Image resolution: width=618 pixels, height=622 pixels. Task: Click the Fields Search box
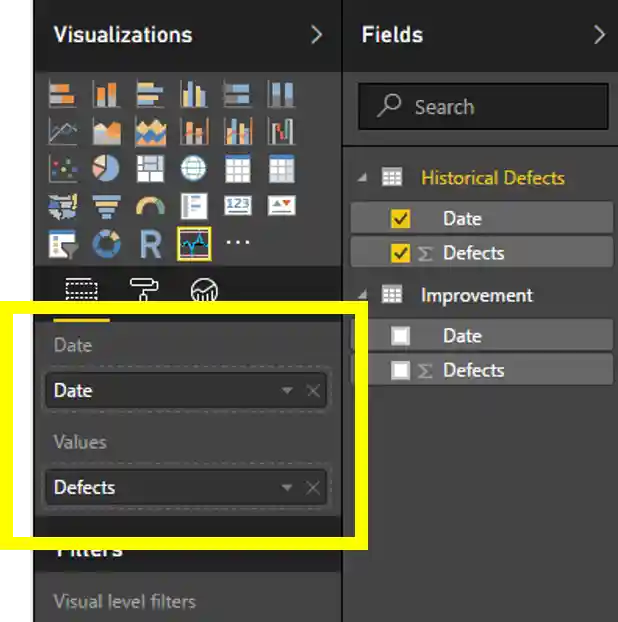click(x=484, y=107)
